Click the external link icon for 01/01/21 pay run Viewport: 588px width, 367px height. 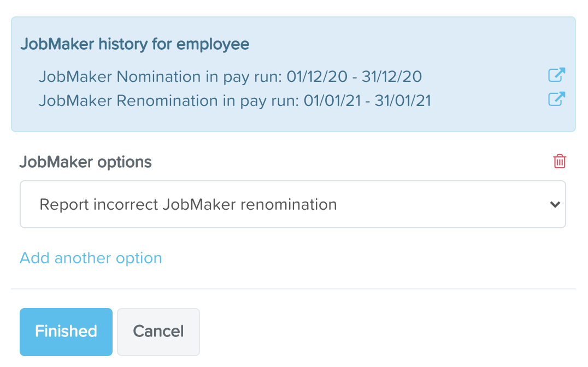click(556, 99)
